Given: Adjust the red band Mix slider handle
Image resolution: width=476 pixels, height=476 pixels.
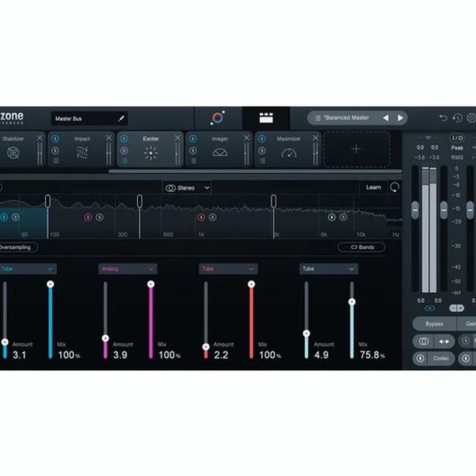Looking at the screenshot, I should [251, 284].
